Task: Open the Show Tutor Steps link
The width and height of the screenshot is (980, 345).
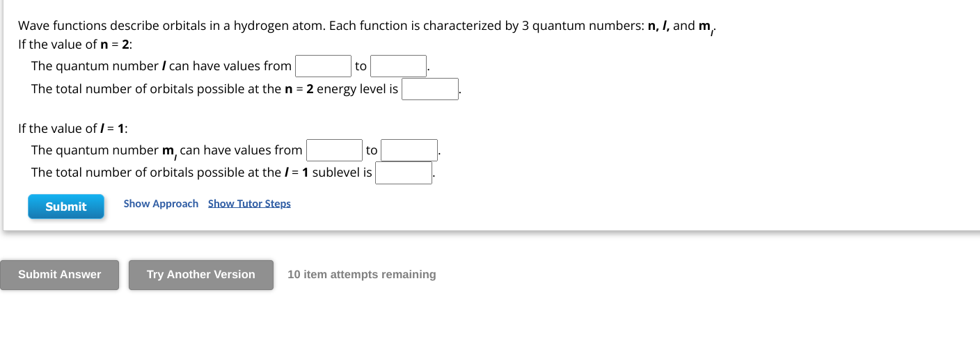Action: click(x=249, y=204)
